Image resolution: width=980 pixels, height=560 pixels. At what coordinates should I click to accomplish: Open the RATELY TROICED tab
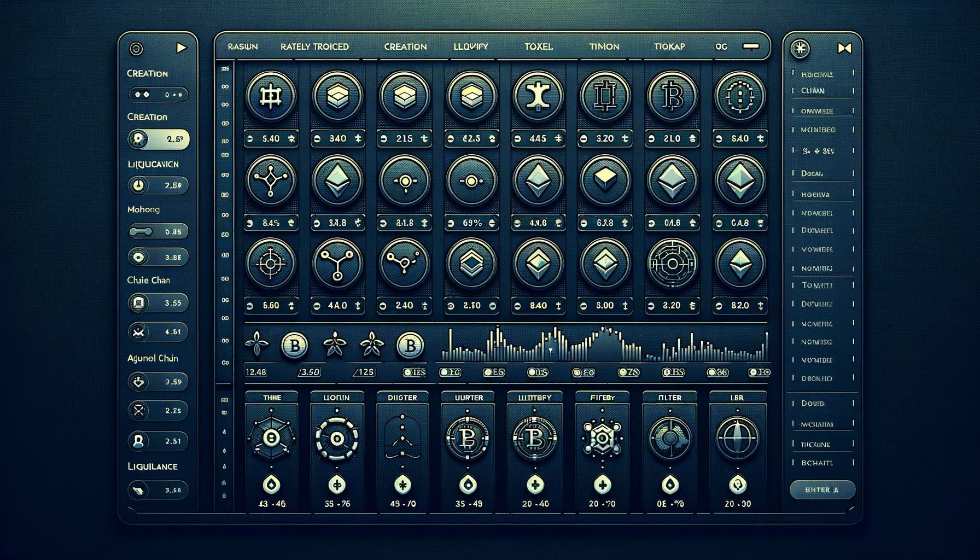point(314,47)
